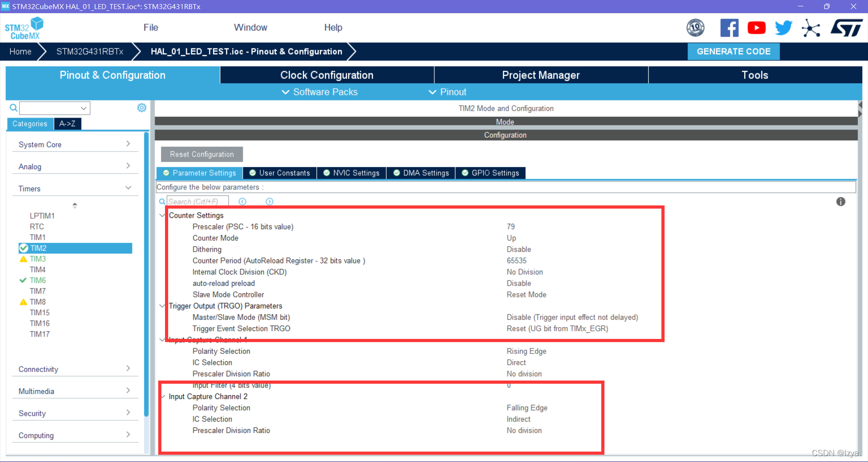Select TIM4 in the timers list
Screen dimensions: 868x462
pyautogui.click(x=38, y=270)
